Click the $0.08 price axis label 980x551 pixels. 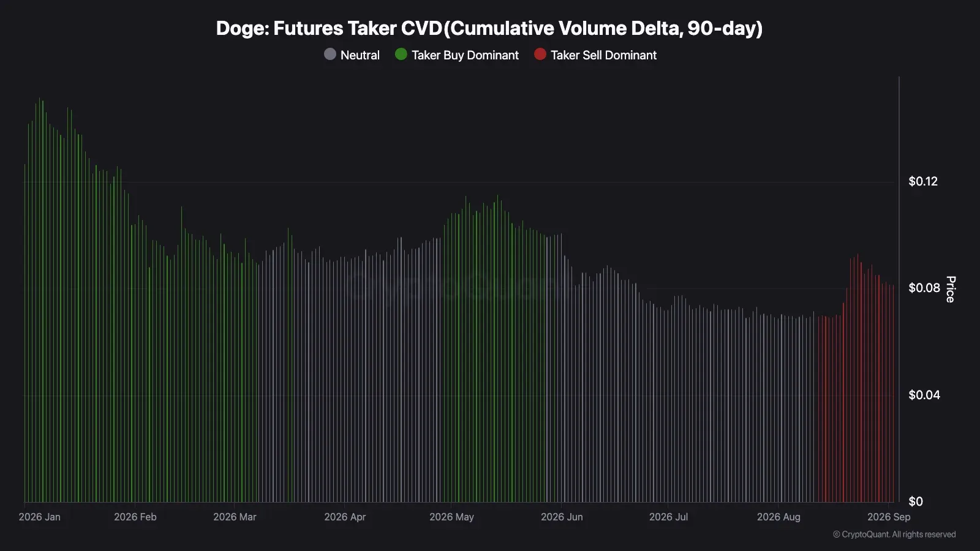pyautogui.click(x=924, y=288)
